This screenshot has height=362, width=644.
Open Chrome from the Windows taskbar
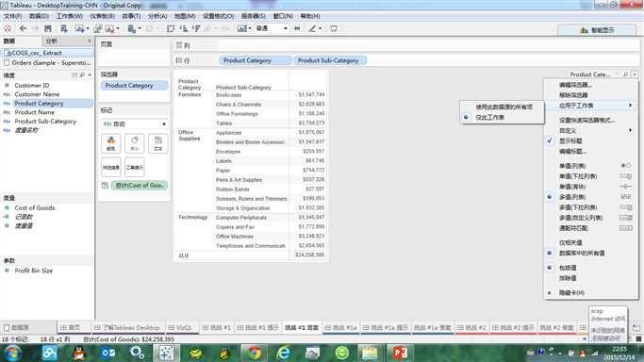coord(255,353)
